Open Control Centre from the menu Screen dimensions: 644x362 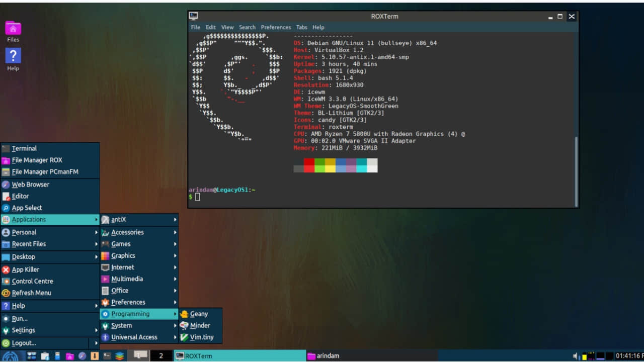point(33,281)
